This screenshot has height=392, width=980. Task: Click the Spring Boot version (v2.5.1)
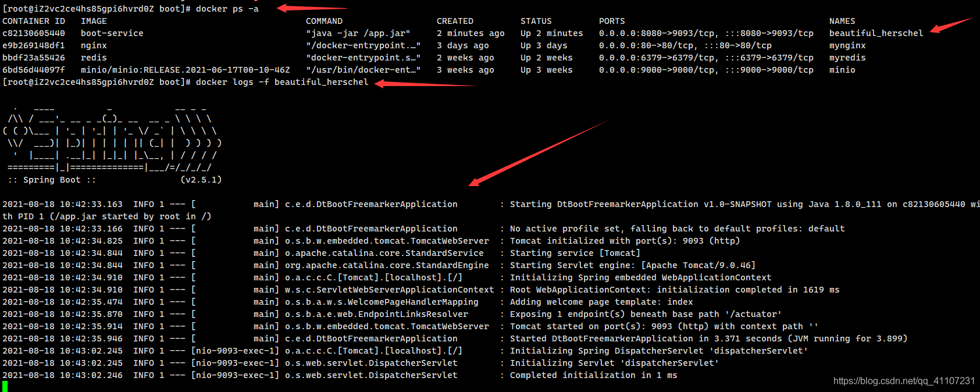click(201, 180)
